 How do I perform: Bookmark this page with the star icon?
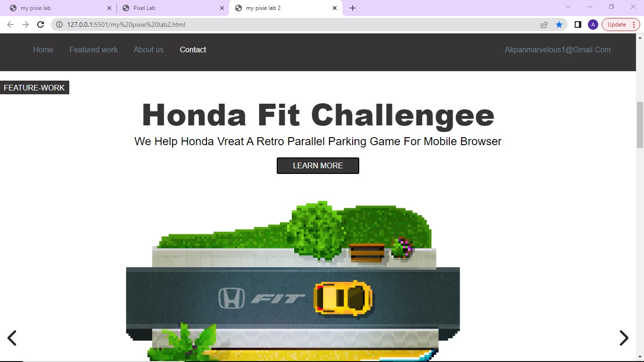pyautogui.click(x=559, y=25)
